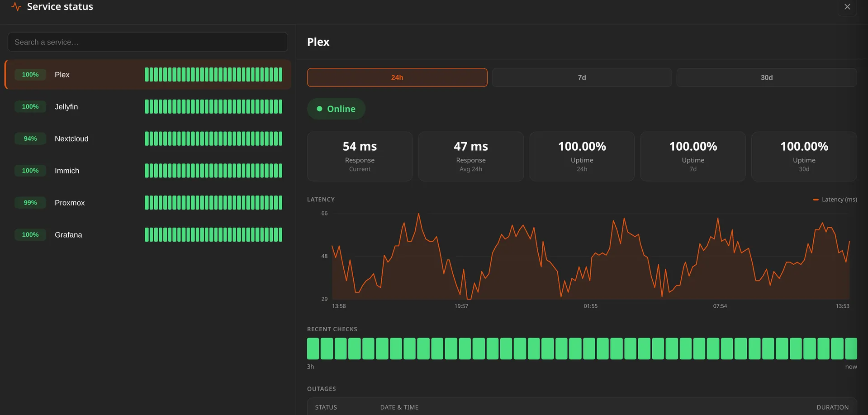Click the Uptime 24h card

click(582, 157)
